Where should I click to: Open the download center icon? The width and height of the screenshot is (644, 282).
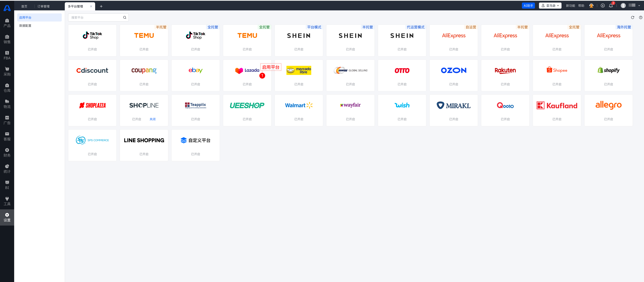point(603,5)
